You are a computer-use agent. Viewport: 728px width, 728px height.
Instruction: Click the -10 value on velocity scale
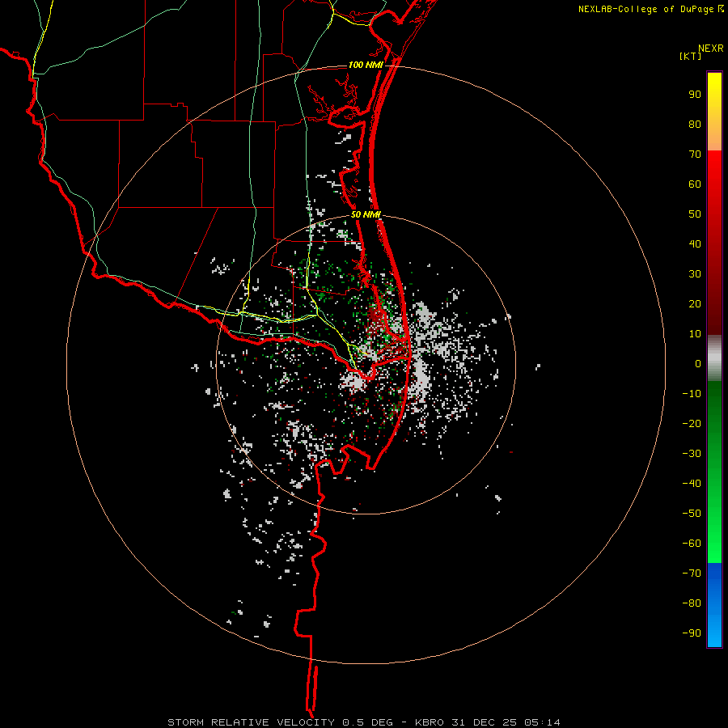[x=692, y=394]
